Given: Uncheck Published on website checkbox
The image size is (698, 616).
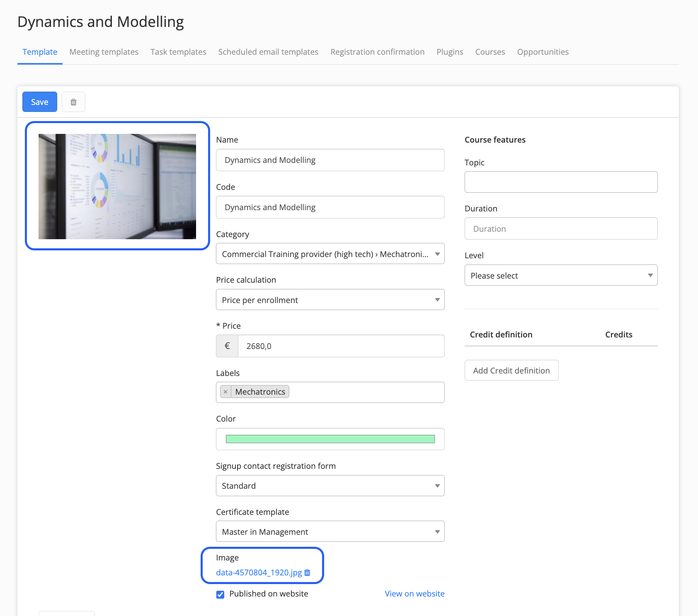Looking at the screenshot, I should tap(221, 594).
